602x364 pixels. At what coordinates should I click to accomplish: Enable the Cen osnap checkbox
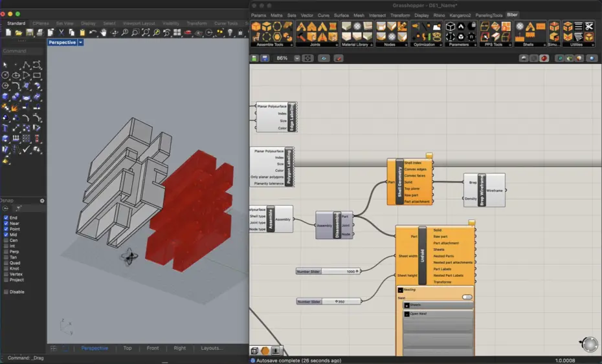point(6,240)
